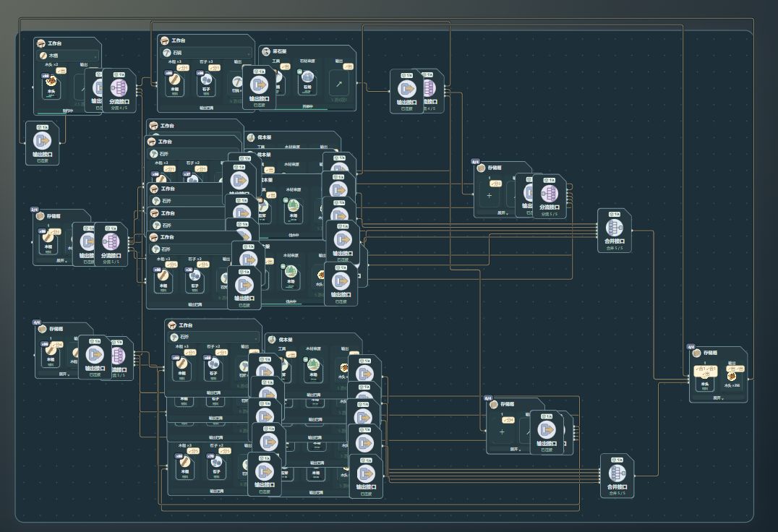The height and width of the screenshot is (532, 778).
Task: Click the arrow output slot in 采石景
Action: point(339,84)
